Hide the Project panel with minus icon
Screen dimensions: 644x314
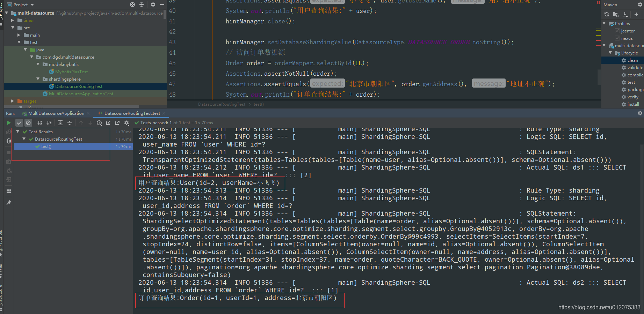coord(162,5)
